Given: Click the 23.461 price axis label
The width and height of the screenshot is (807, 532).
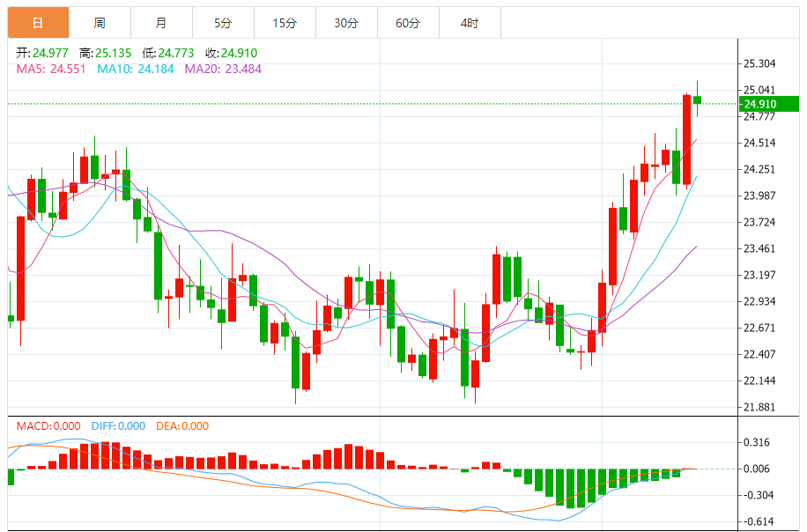Looking at the screenshot, I should pyautogui.click(x=759, y=248).
